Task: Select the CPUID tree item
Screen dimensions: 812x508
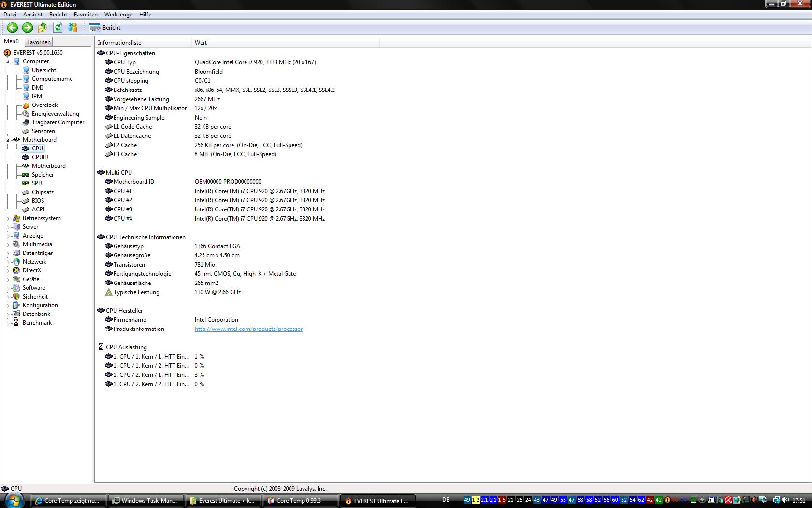Action: pyautogui.click(x=40, y=157)
